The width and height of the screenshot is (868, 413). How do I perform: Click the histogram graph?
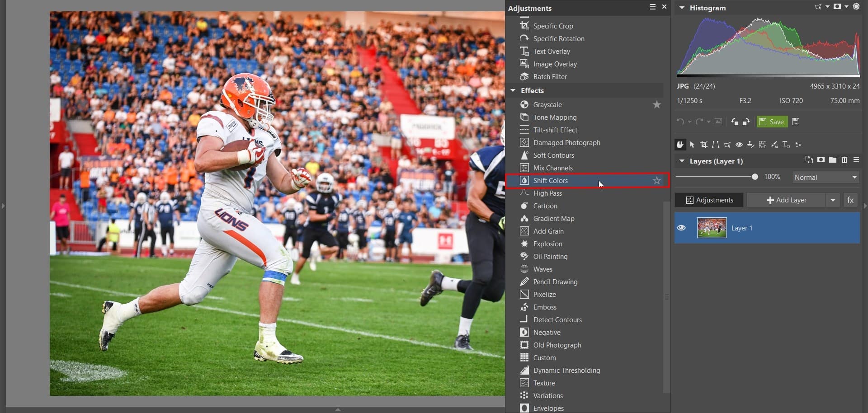coord(768,46)
